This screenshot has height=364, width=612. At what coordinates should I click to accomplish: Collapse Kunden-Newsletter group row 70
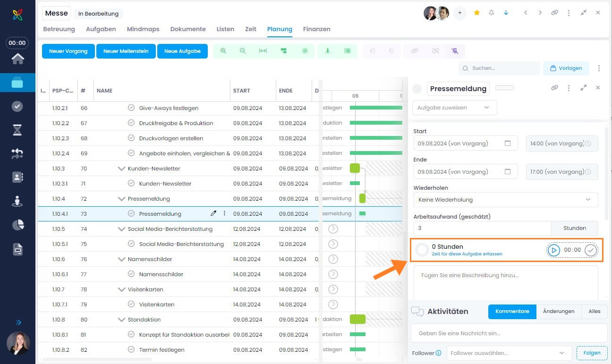pyautogui.click(x=121, y=169)
